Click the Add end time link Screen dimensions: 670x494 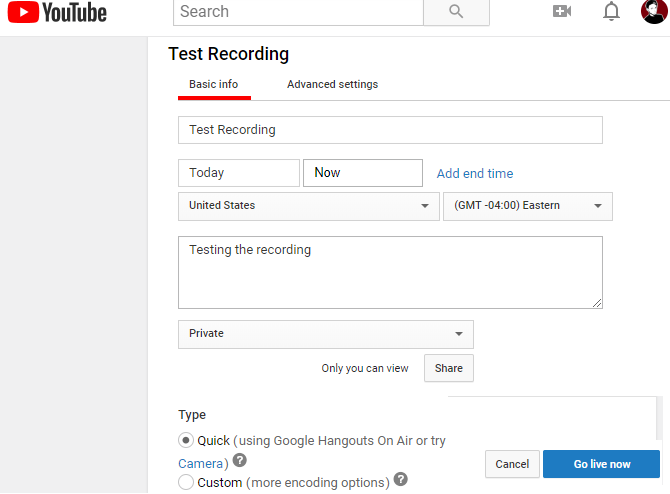pos(475,174)
